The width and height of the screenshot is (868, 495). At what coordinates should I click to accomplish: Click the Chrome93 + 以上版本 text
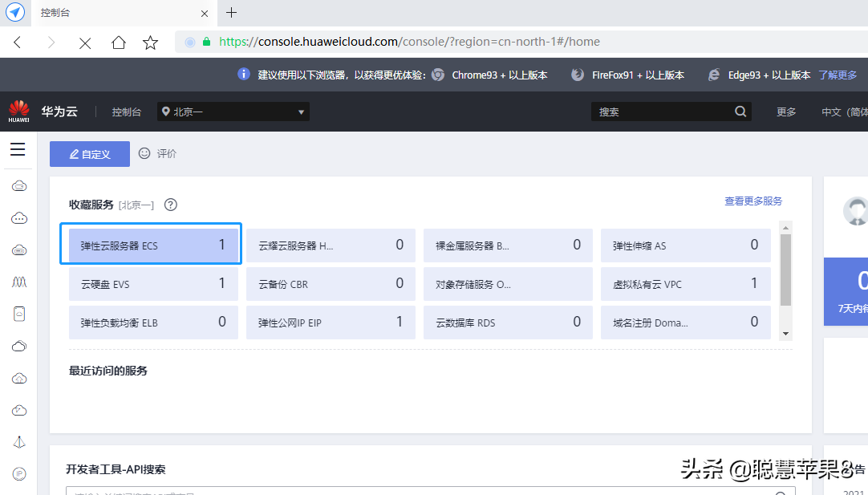coord(500,75)
